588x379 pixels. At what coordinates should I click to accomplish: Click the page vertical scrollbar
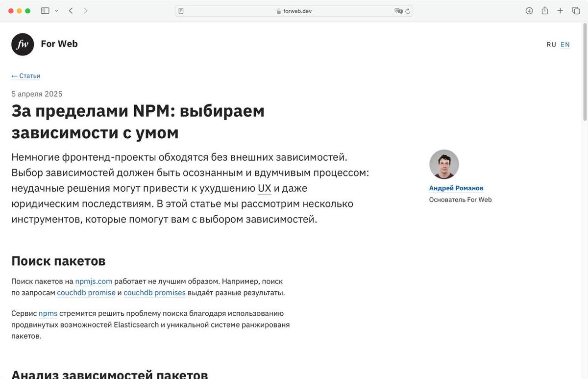pos(585,71)
